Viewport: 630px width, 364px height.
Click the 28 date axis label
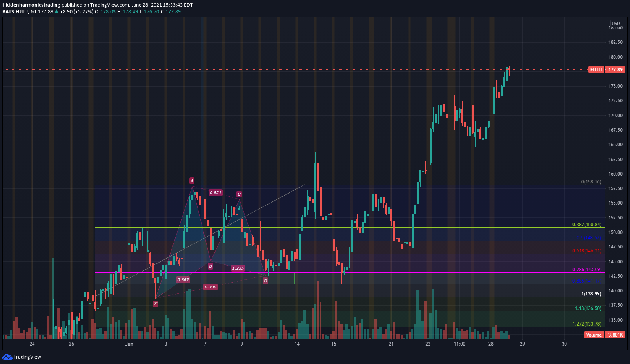(x=491, y=344)
